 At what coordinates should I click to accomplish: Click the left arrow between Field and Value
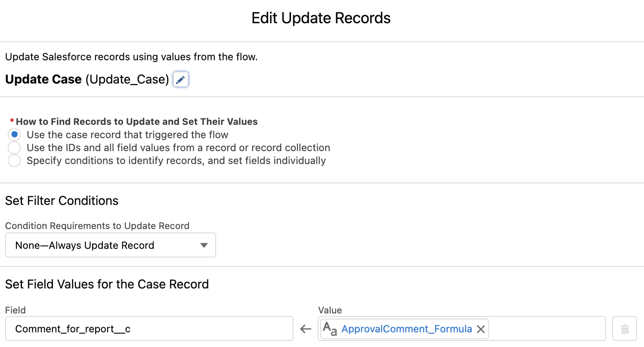[x=305, y=329]
